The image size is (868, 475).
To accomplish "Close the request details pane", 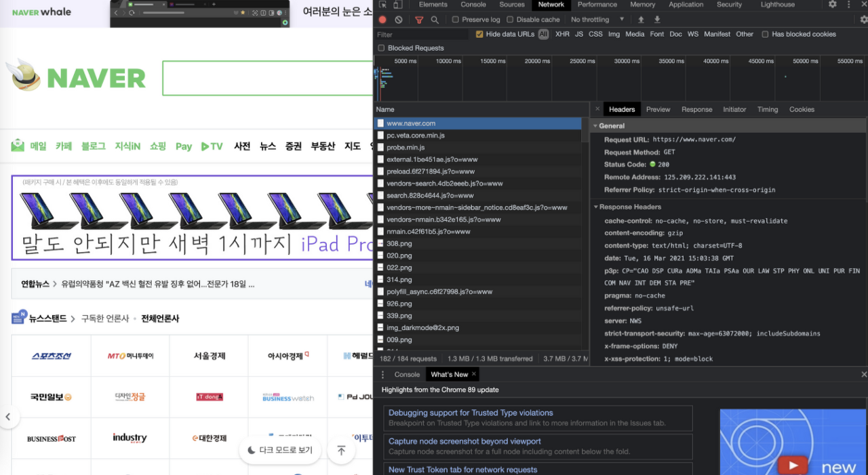I will [597, 109].
